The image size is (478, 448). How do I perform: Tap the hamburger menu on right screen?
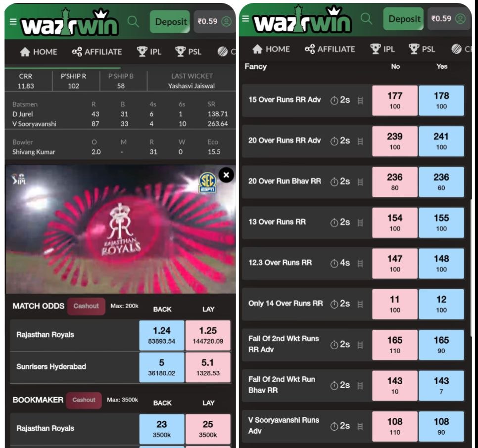tap(246, 19)
